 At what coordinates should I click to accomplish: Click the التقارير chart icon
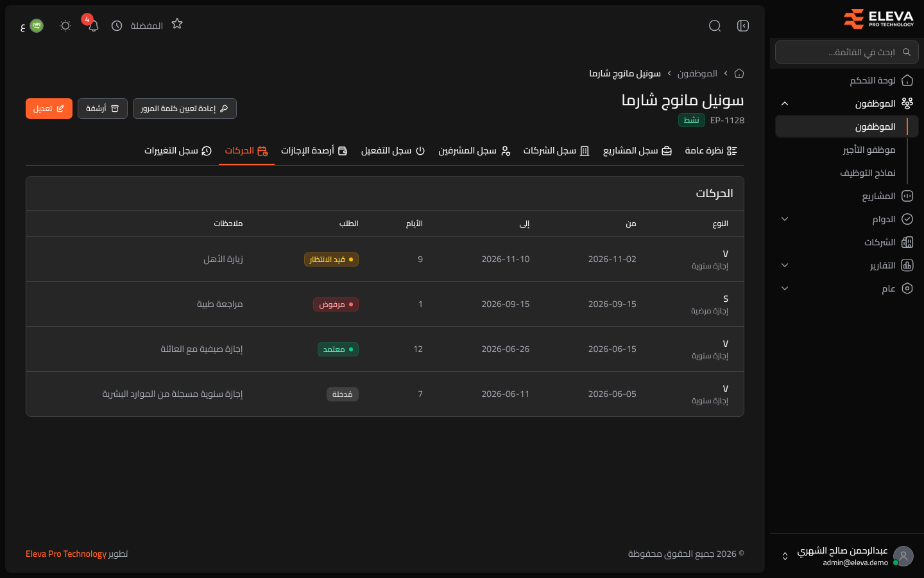(907, 265)
